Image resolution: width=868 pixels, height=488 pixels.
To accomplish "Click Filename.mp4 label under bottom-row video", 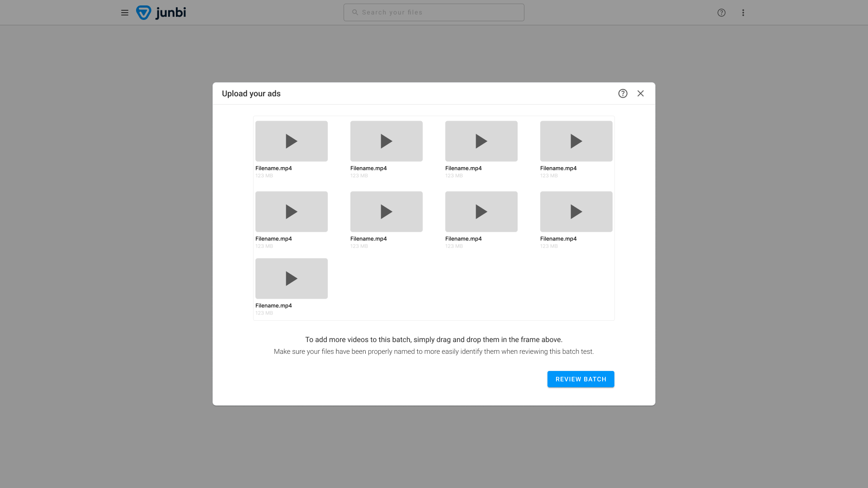I will point(274,306).
